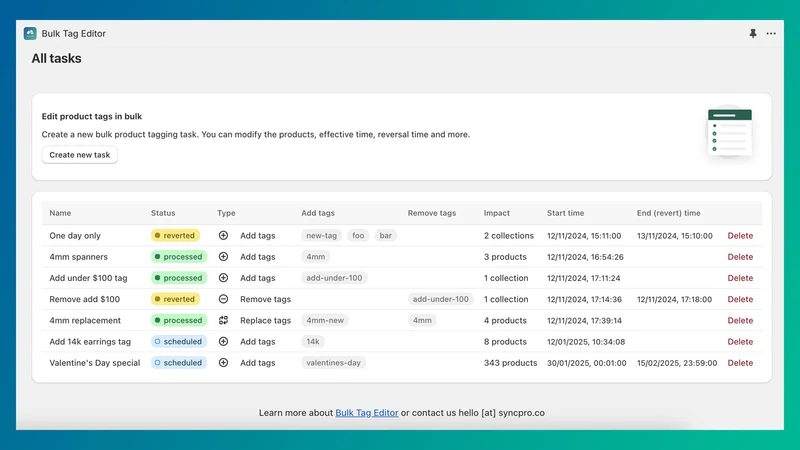Screen dimensions: 800x450
Task: Click the reverted status badge for One day only
Action: click(175, 235)
